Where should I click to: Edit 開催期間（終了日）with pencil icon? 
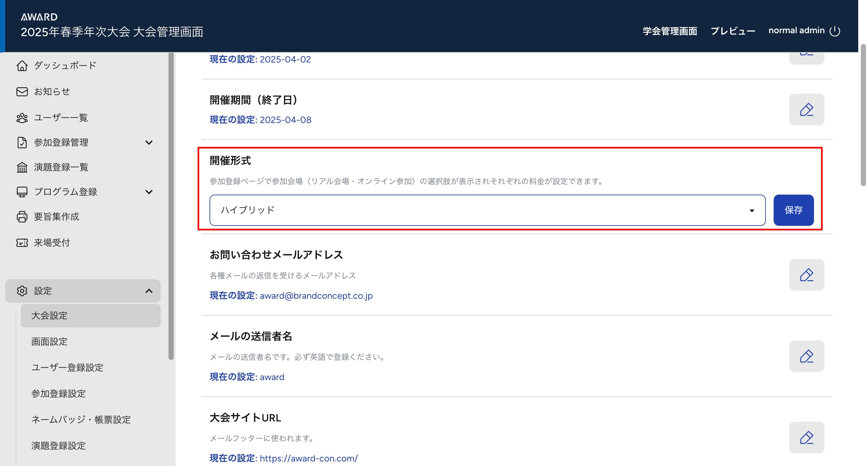(x=806, y=110)
